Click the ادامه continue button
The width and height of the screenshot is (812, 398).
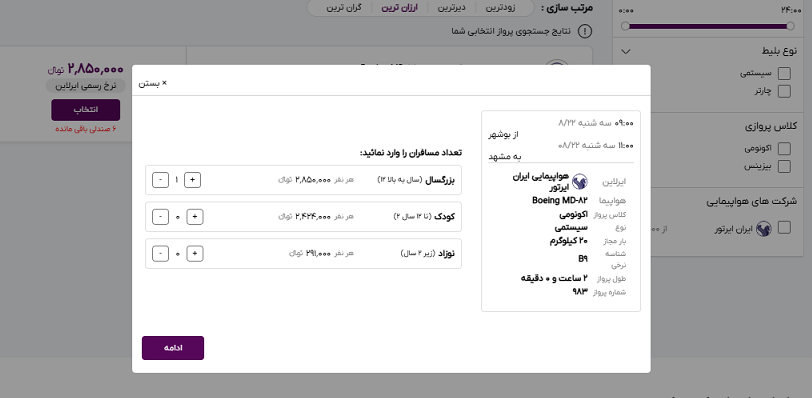pos(173,348)
